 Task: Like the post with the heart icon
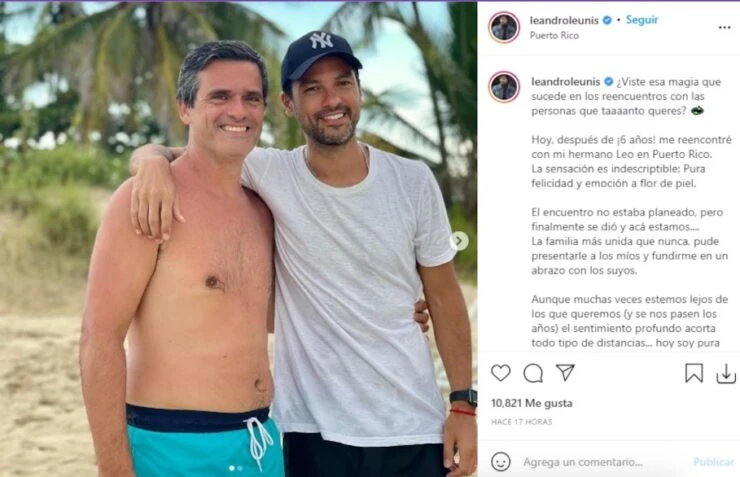tap(501, 373)
